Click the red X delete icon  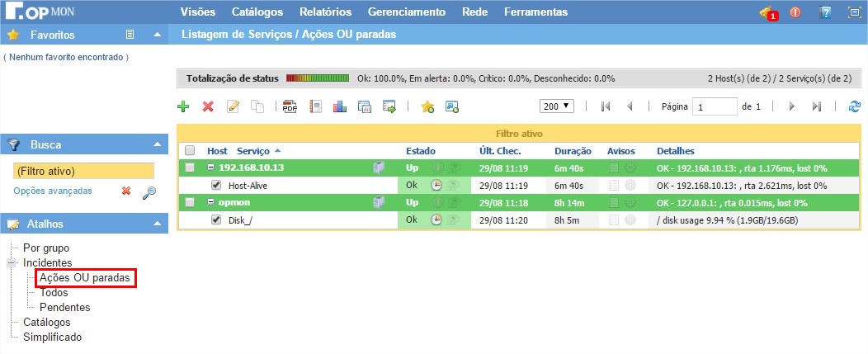(x=208, y=106)
